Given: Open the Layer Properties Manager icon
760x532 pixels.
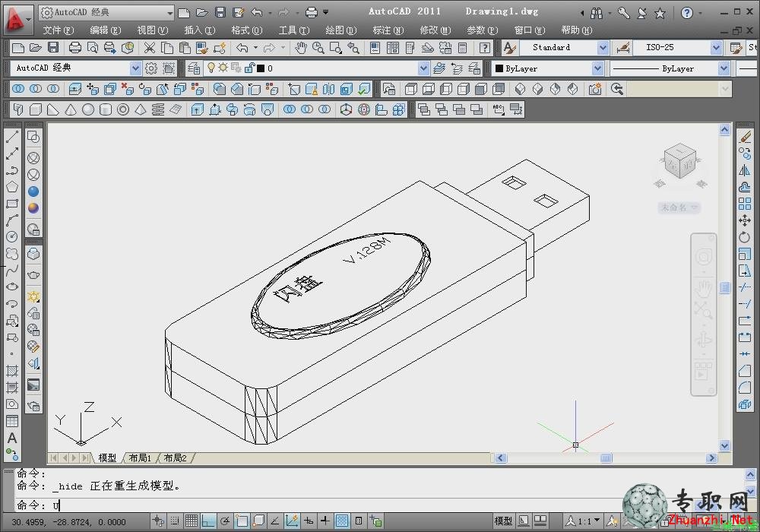Looking at the screenshot, I should pos(194,68).
